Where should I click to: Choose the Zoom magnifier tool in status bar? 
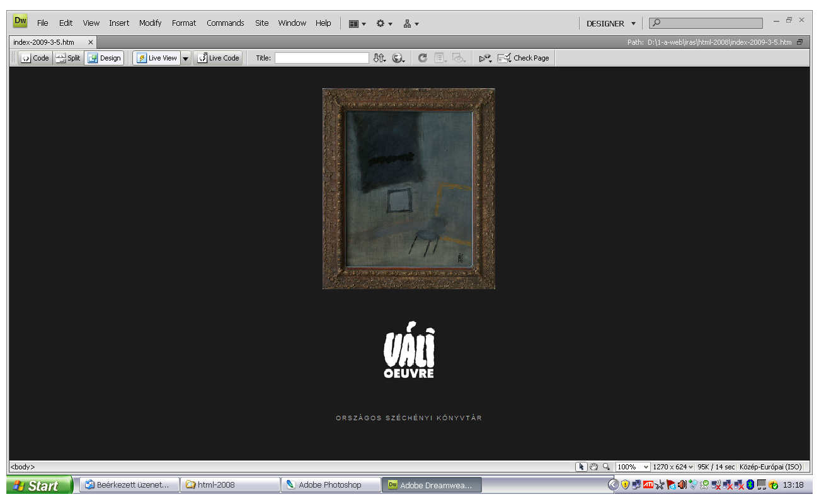point(606,467)
